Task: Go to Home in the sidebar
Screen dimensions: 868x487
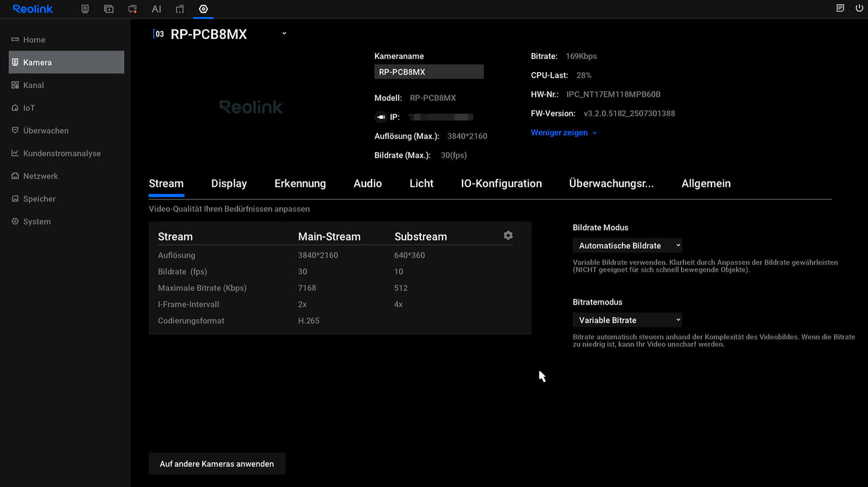Action: [x=66, y=39]
